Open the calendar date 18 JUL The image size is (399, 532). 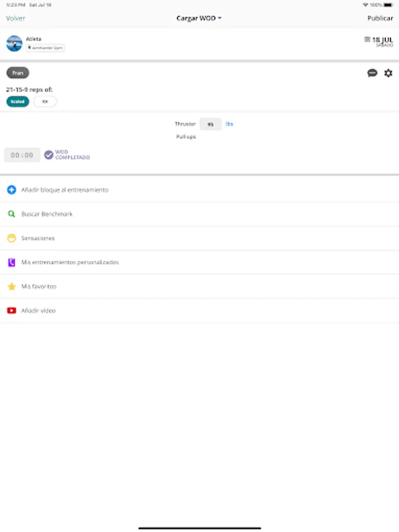379,41
